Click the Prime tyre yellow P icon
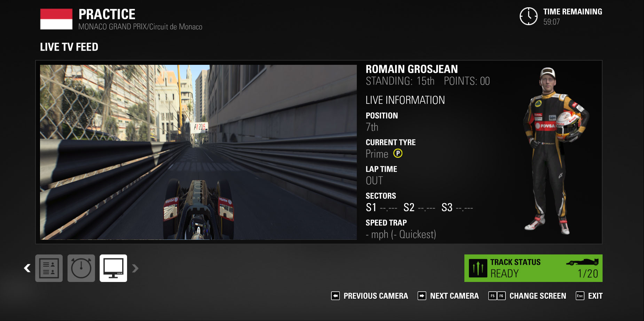 pos(398,153)
